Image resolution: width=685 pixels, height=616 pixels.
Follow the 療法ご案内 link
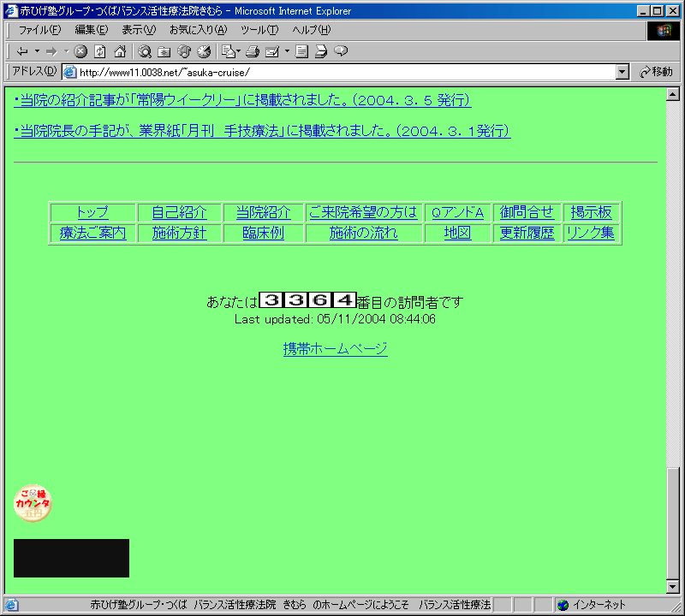click(92, 233)
